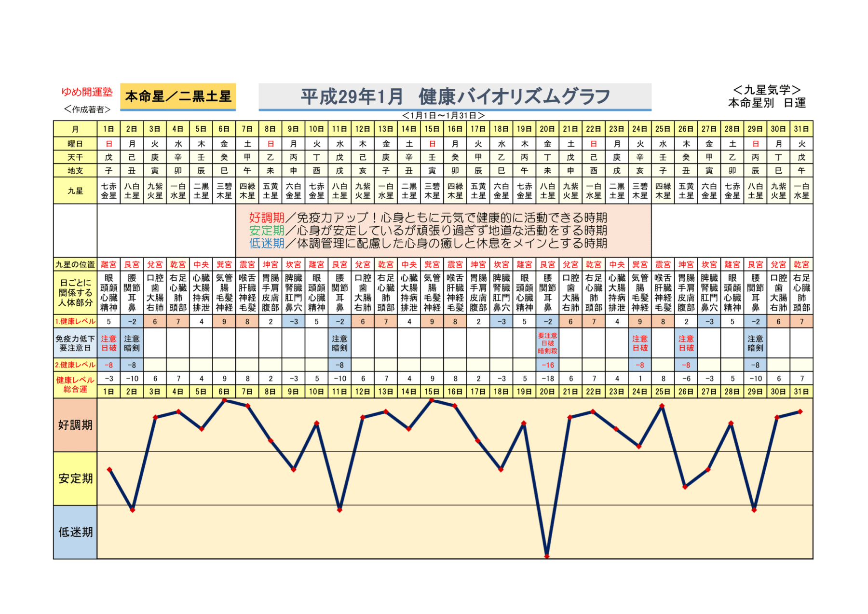868x614 pixels.
Task: Click the ＜作成著者＞ label
Action: point(87,109)
